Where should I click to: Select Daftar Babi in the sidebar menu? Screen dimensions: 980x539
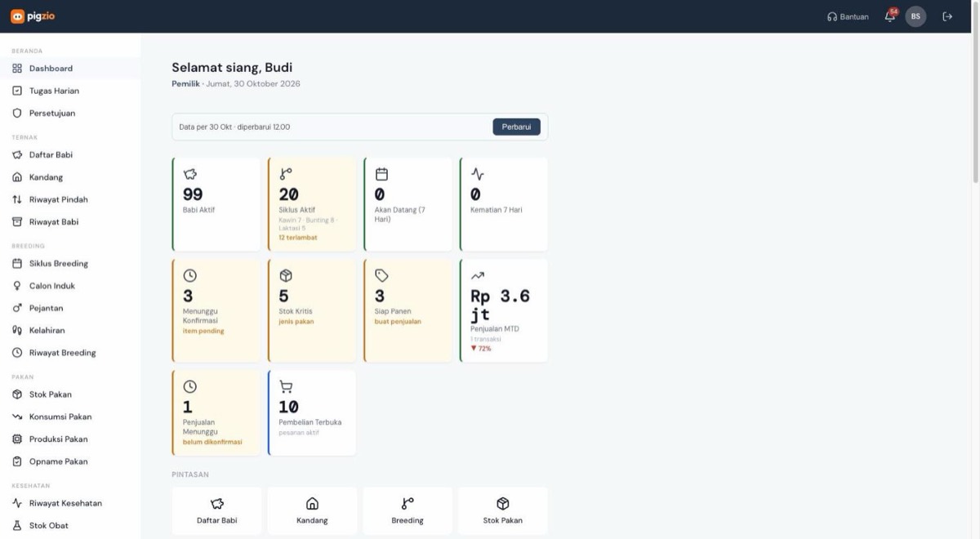tap(70, 155)
